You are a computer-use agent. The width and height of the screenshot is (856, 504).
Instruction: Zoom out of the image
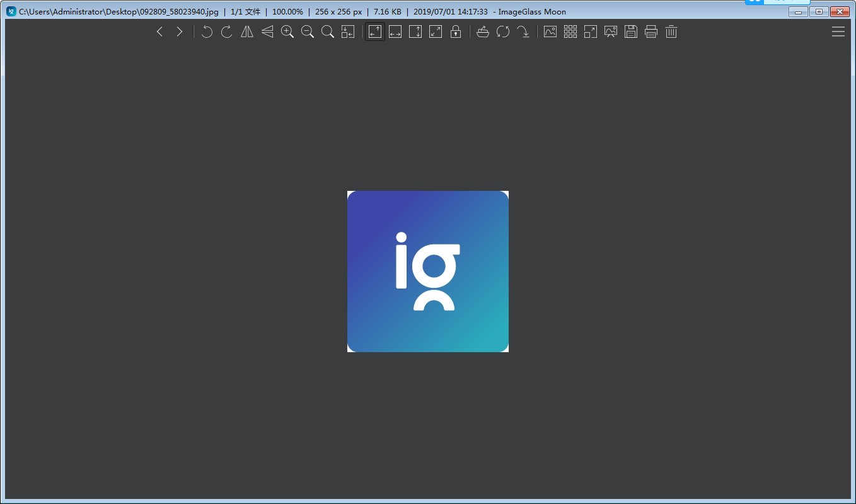[307, 31]
